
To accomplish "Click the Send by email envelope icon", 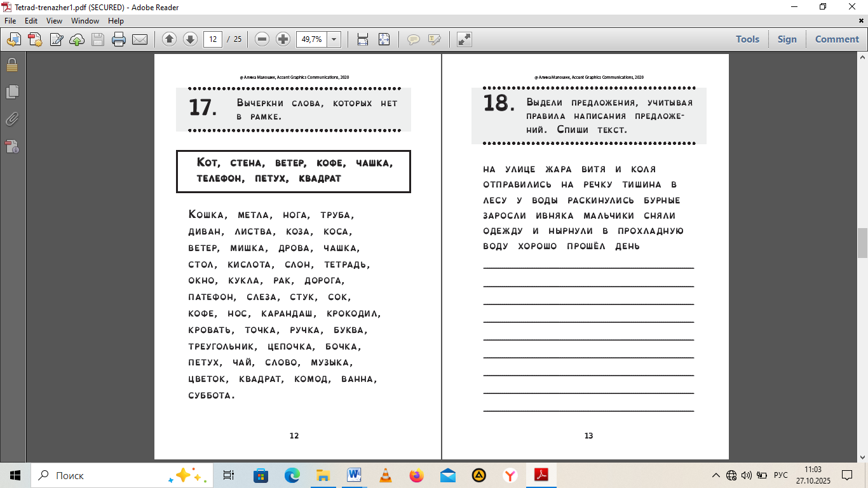I will (140, 39).
